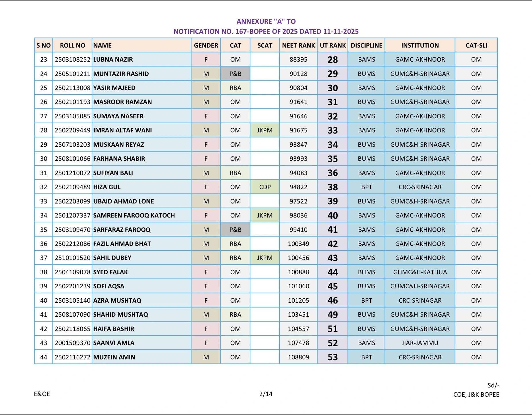Viewport: 532px width, 415px height.
Task: Click the NEET RANK column header
Action: 298,45
